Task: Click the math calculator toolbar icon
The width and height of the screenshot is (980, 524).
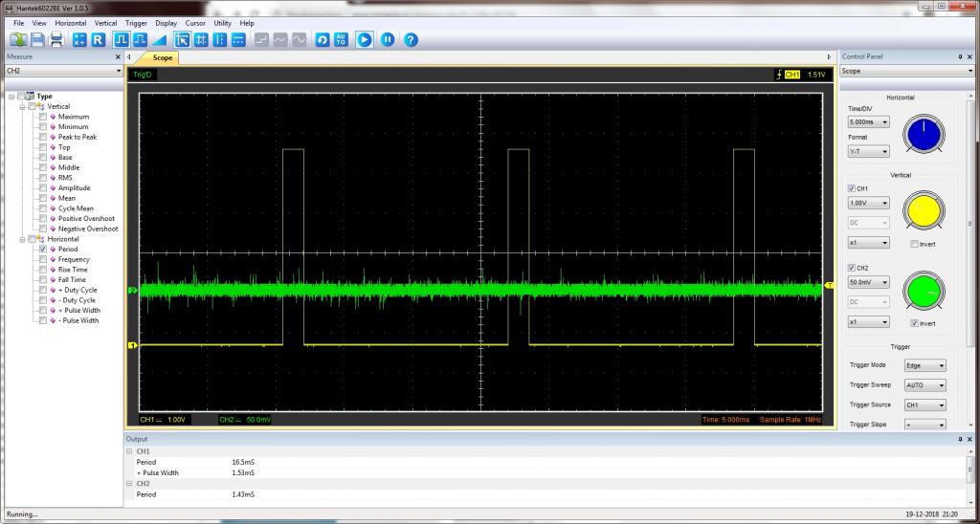Action: [79, 39]
